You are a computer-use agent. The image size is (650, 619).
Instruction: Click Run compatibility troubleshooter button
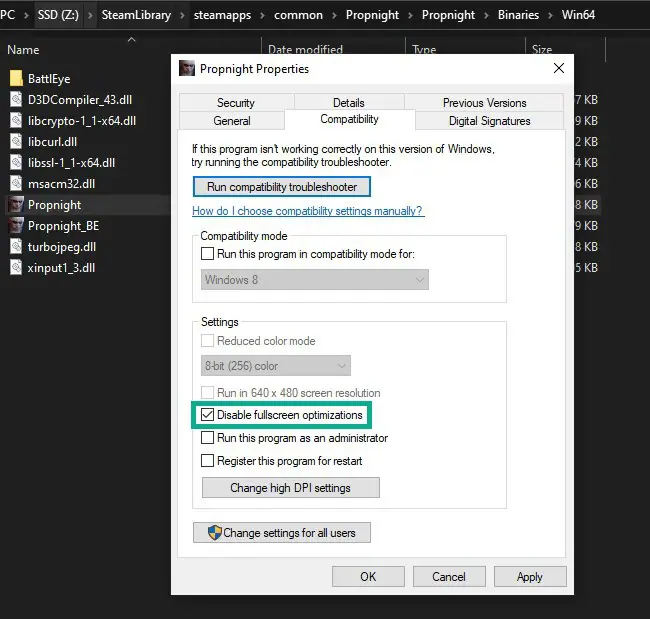[x=282, y=187]
